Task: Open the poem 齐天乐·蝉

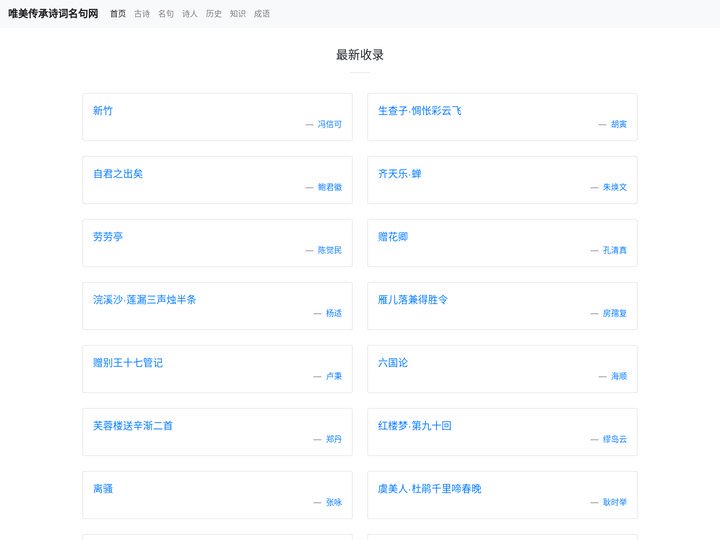Action: 399,174
